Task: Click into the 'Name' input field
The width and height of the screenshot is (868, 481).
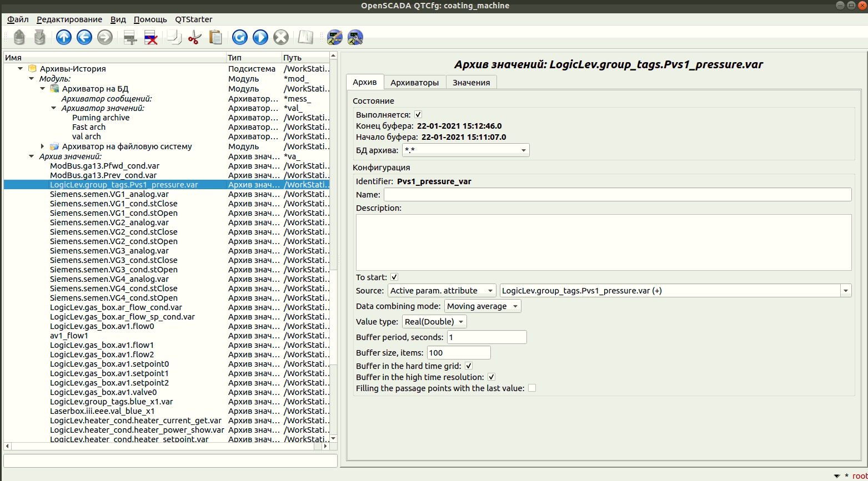Action: click(617, 195)
